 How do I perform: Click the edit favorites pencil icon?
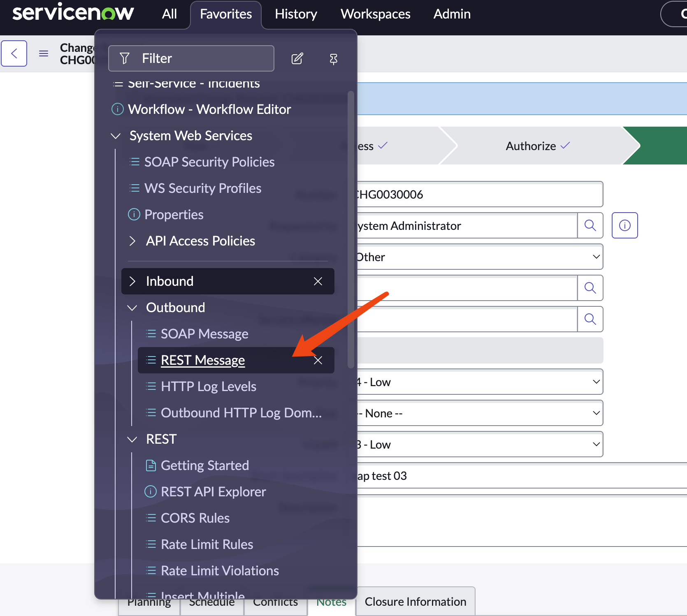click(297, 59)
